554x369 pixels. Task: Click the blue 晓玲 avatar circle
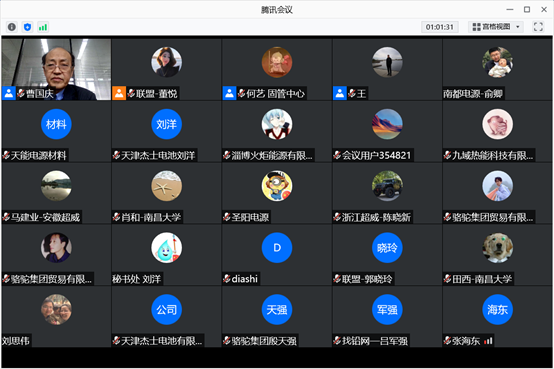pyautogui.click(x=387, y=248)
